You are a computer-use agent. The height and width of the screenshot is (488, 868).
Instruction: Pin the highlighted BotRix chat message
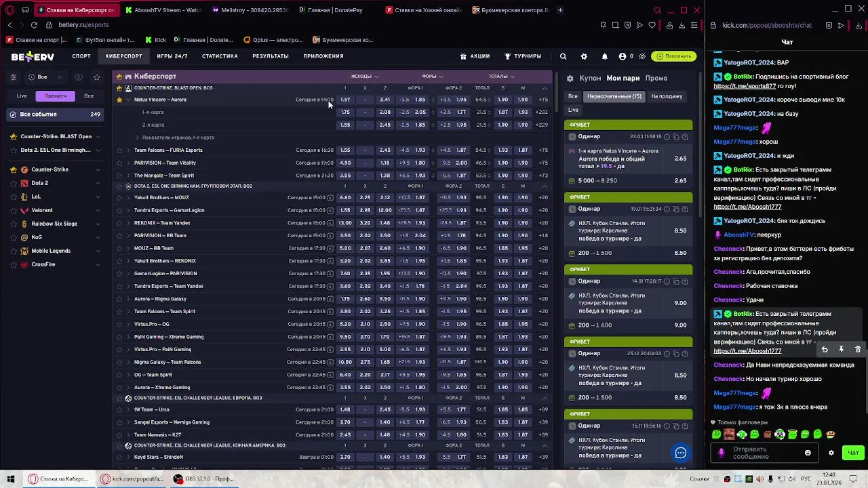click(x=841, y=350)
